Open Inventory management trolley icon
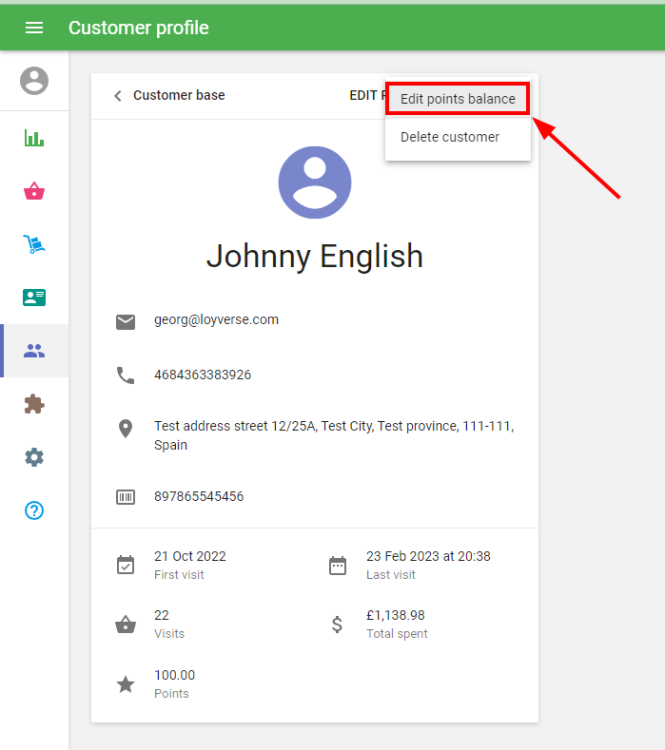 pyautogui.click(x=34, y=244)
